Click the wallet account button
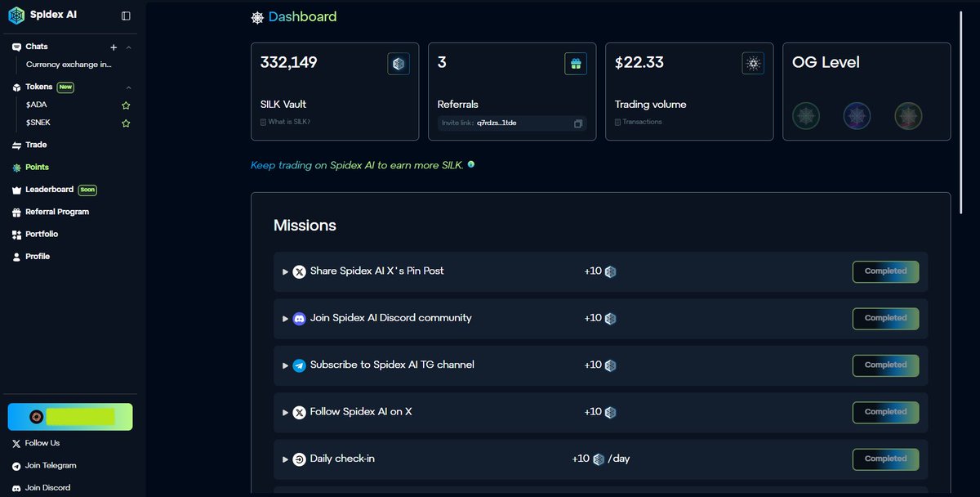 coord(70,417)
